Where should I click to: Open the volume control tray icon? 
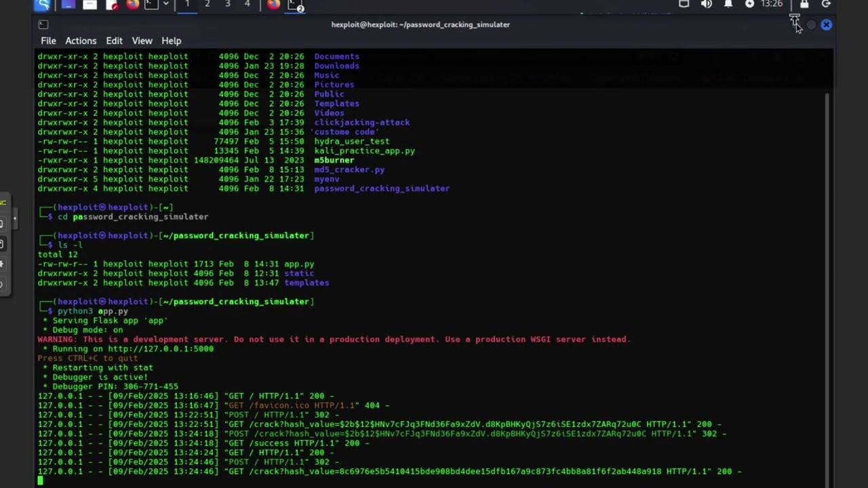(706, 4)
